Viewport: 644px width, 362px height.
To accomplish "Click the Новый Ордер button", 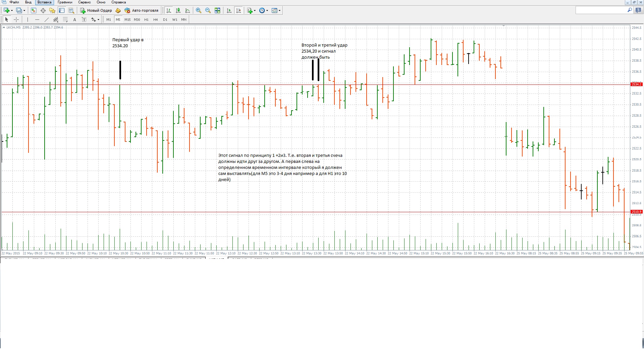I will point(96,10).
